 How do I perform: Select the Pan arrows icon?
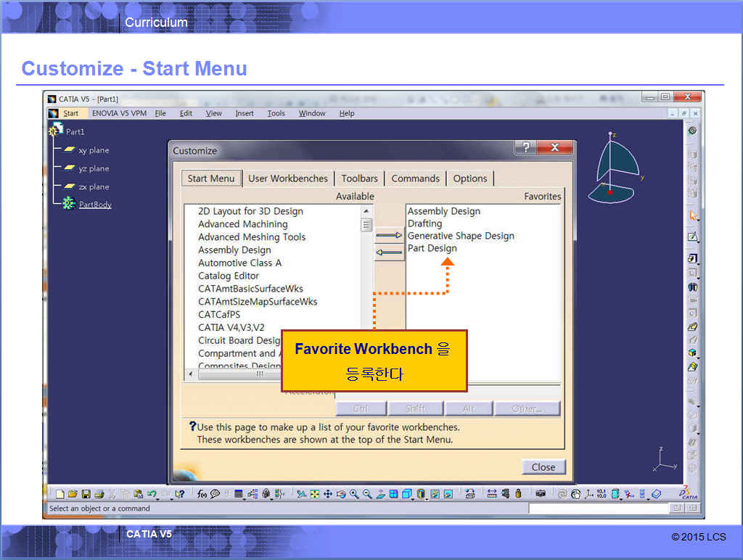(327, 494)
